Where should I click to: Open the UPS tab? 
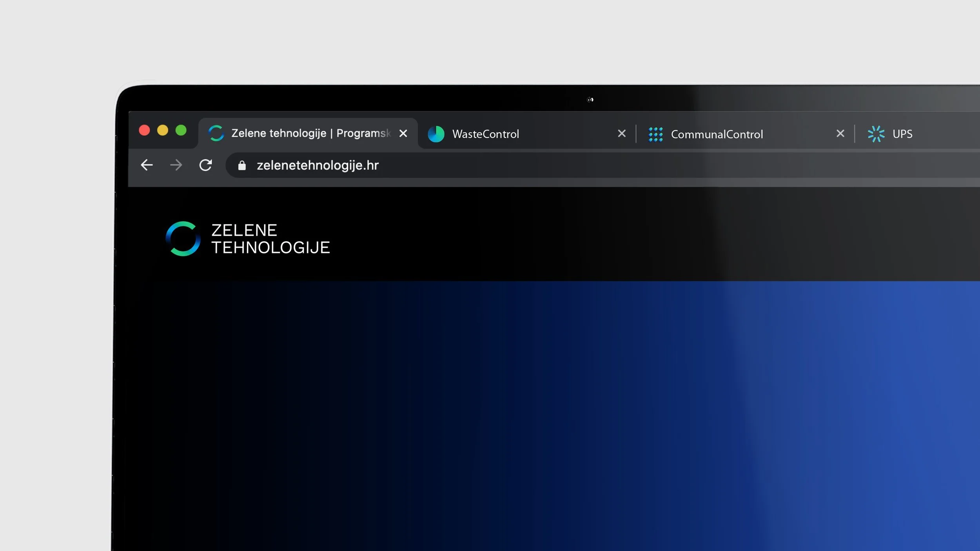pos(902,134)
